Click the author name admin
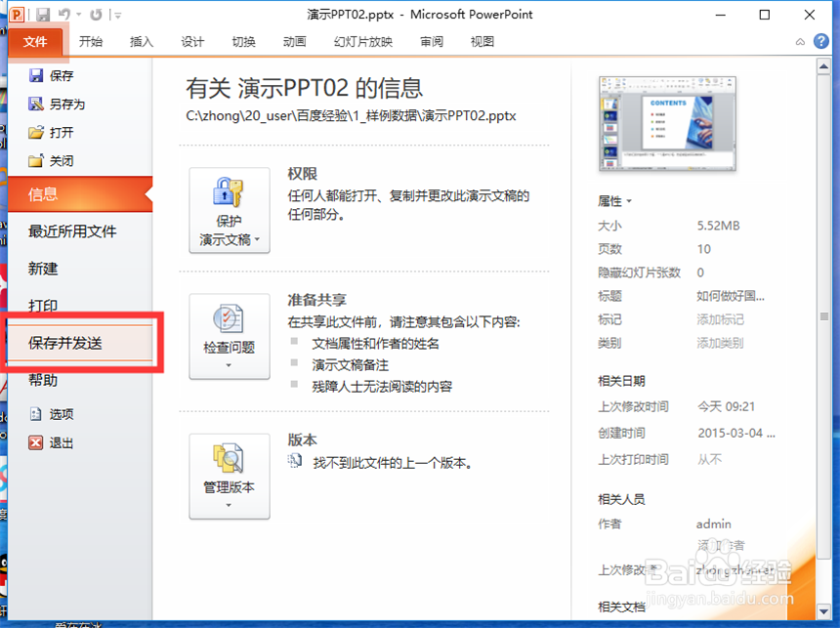840x628 pixels. [x=714, y=524]
